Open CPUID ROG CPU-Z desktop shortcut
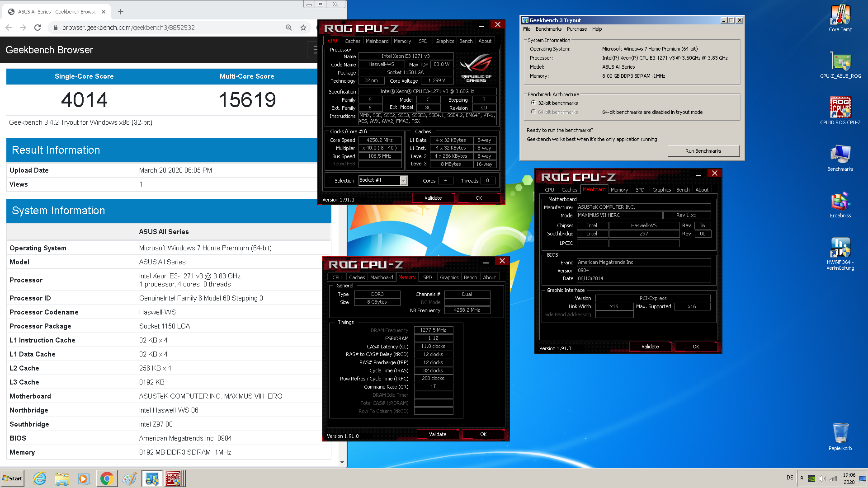The width and height of the screenshot is (868, 488). (x=840, y=111)
